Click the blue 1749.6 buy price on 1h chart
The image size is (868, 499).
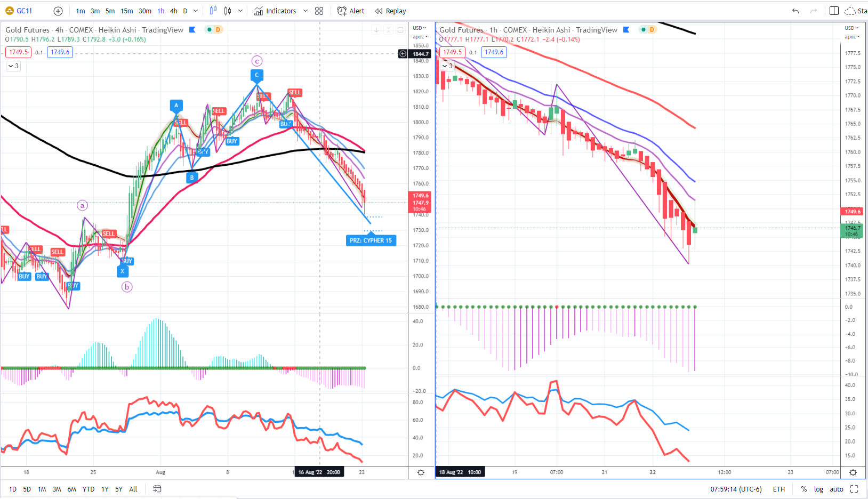tap(494, 52)
